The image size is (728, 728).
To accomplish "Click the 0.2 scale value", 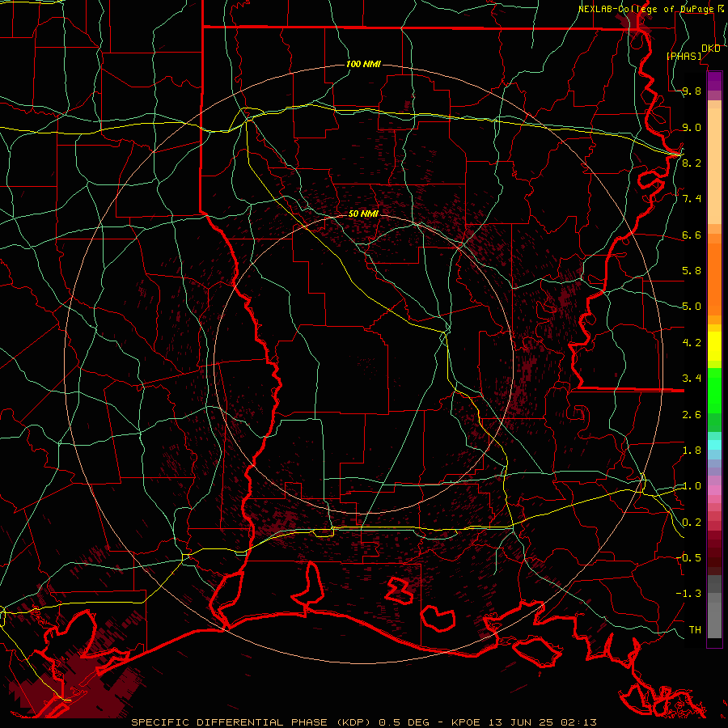I will pyautogui.click(x=692, y=523).
